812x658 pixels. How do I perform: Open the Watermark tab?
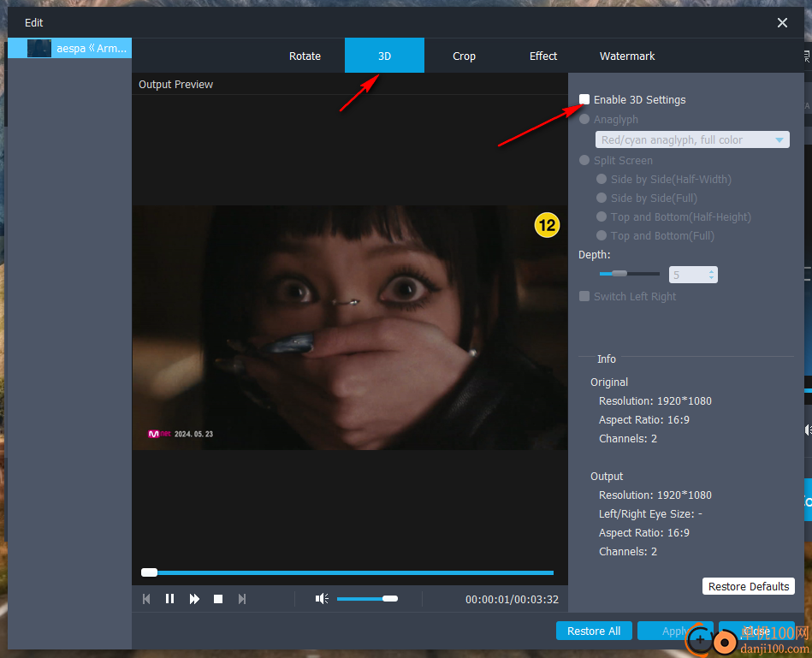(x=627, y=56)
